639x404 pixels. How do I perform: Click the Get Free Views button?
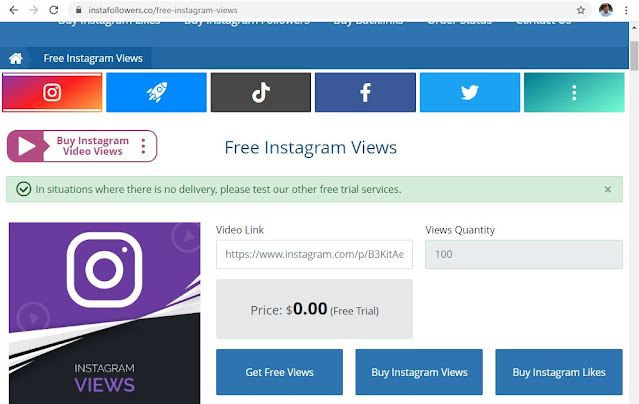[280, 372]
